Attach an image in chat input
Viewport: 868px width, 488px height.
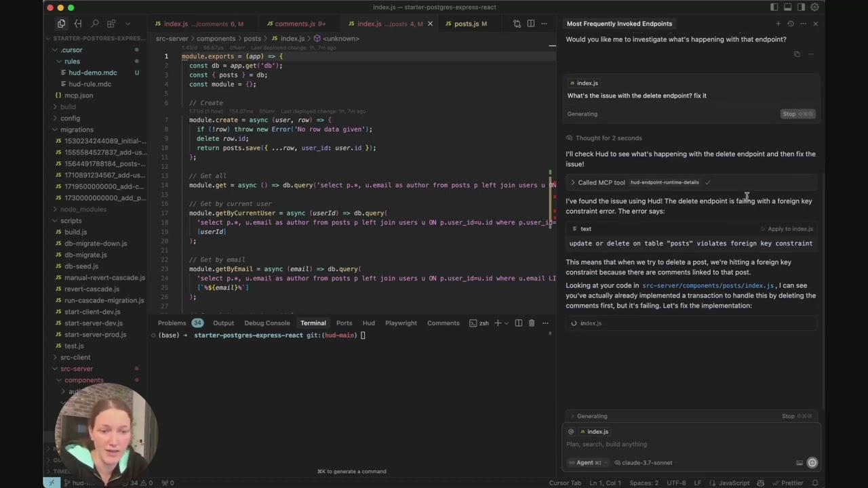(x=799, y=463)
